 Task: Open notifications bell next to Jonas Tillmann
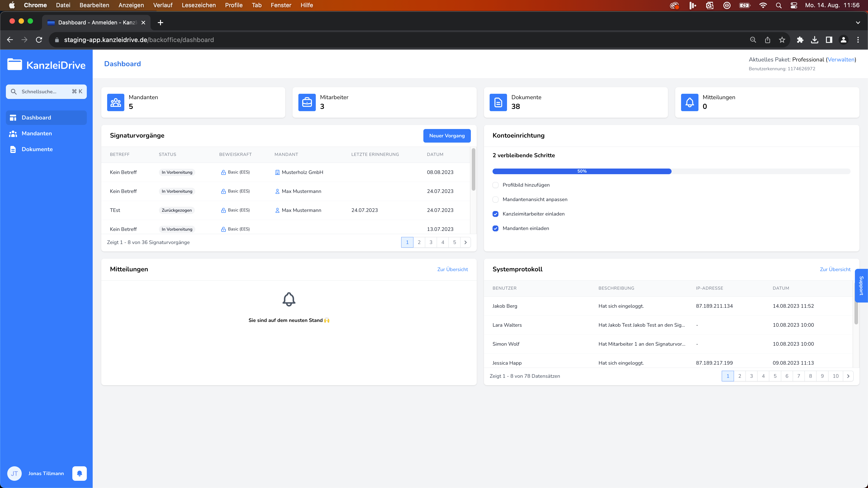coord(80,473)
